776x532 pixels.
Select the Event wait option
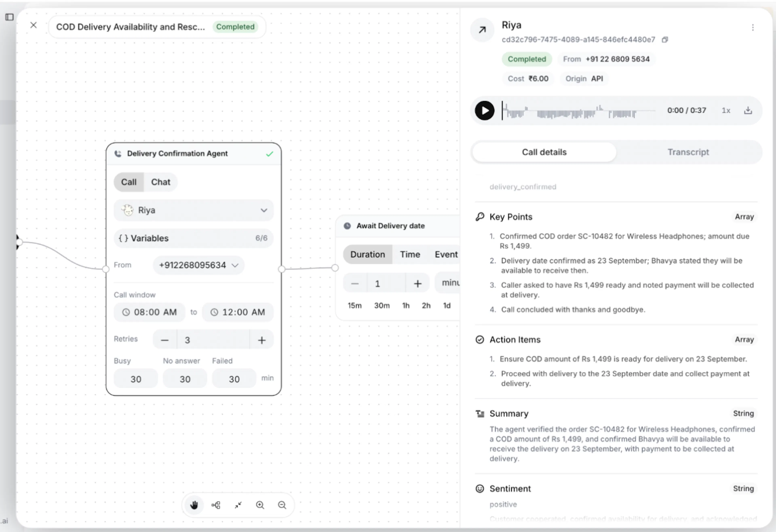pyautogui.click(x=446, y=254)
